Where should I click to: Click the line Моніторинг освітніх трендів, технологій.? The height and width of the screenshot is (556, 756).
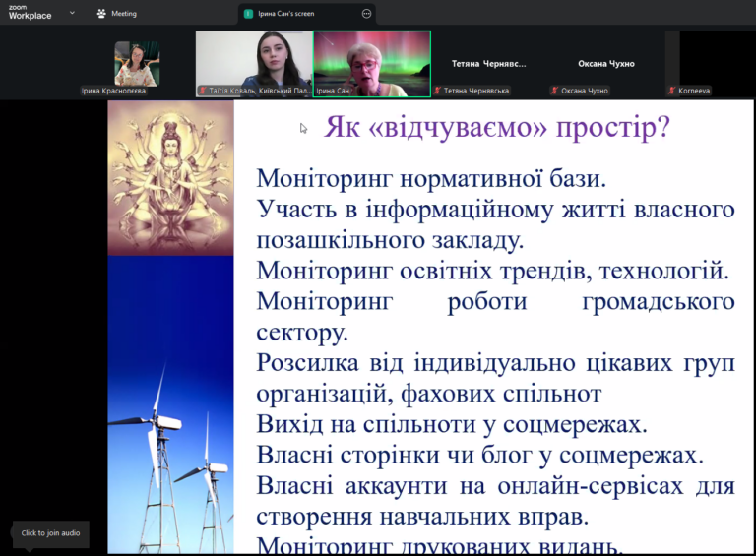pyautogui.click(x=492, y=271)
